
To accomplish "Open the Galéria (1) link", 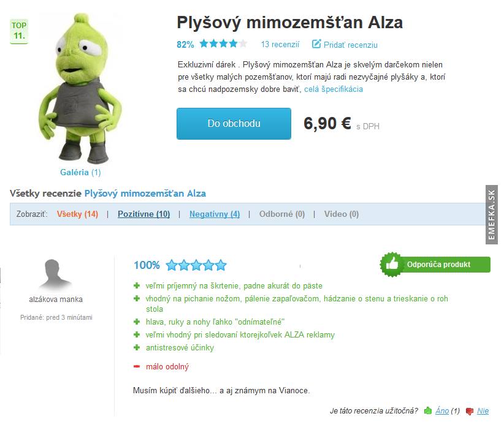I will click(80, 173).
